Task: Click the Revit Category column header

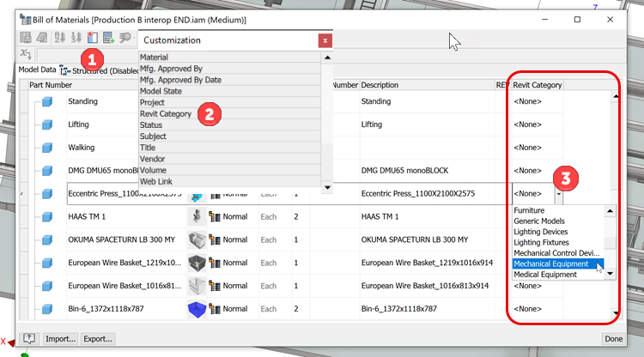Action: (x=538, y=85)
